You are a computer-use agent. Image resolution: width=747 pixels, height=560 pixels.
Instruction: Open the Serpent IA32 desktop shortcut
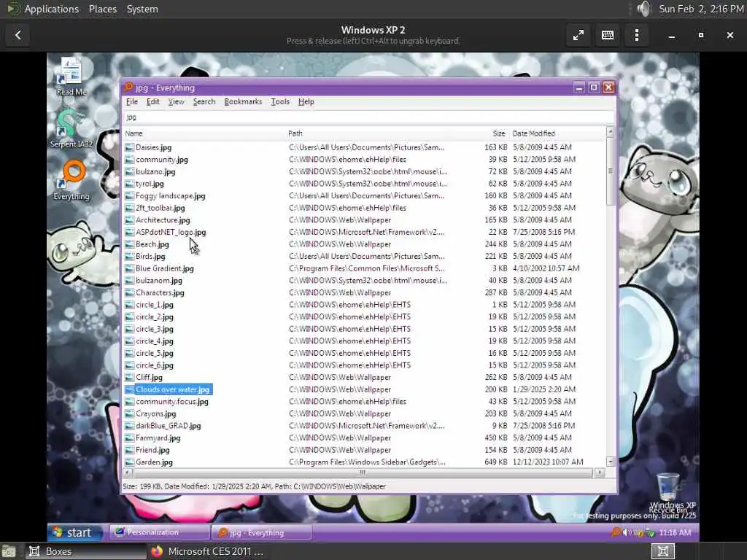(71, 128)
